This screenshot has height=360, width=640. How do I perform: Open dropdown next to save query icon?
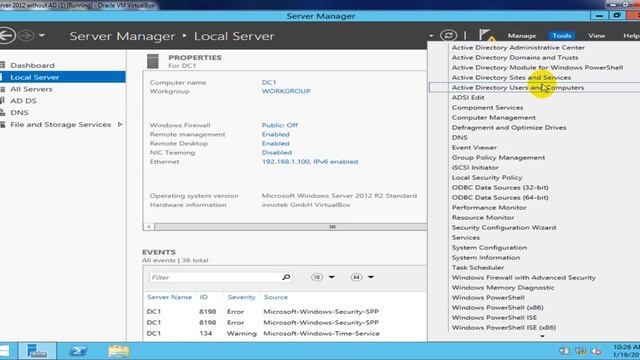click(371, 277)
